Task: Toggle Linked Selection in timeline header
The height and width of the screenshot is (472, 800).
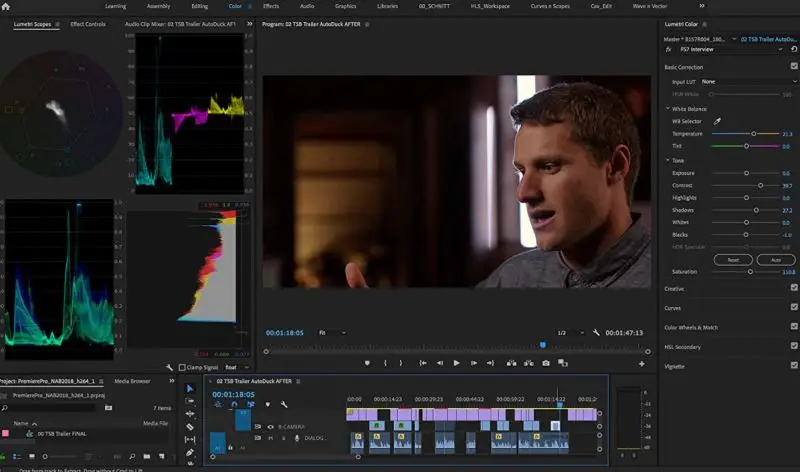Action: click(251, 405)
